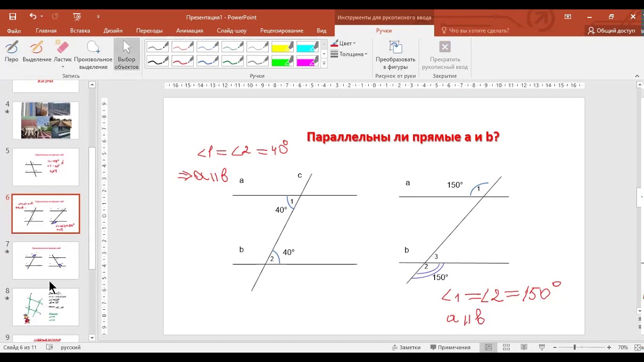The width and height of the screenshot is (644, 362).
Task: Adjust the zoom slider handle
Action: (575, 347)
